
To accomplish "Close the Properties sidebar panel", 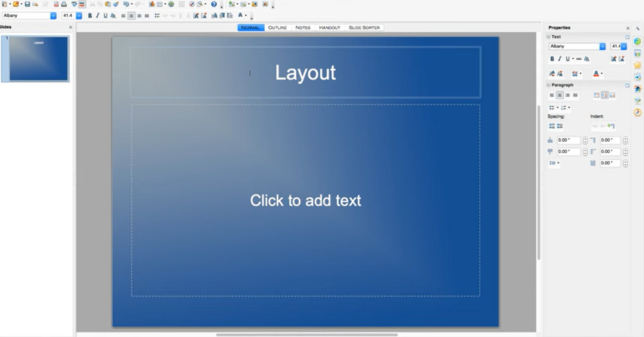I will (628, 28).
